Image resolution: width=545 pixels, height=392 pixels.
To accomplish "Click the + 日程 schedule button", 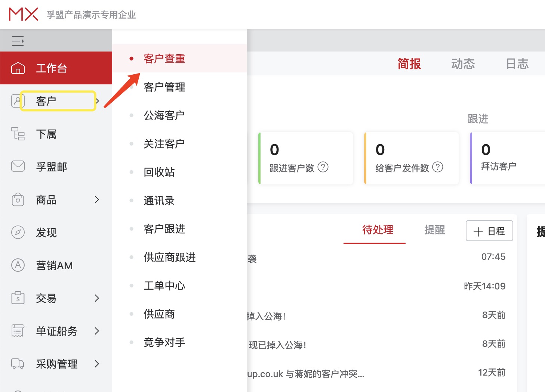I will pyautogui.click(x=489, y=231).
